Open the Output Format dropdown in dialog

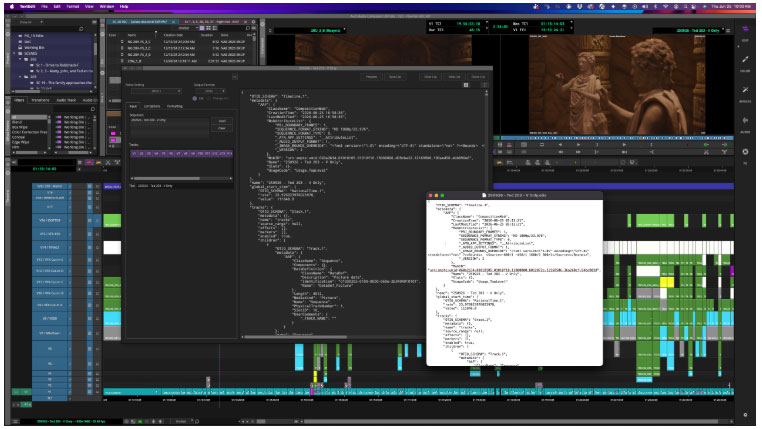pos(209,91)
